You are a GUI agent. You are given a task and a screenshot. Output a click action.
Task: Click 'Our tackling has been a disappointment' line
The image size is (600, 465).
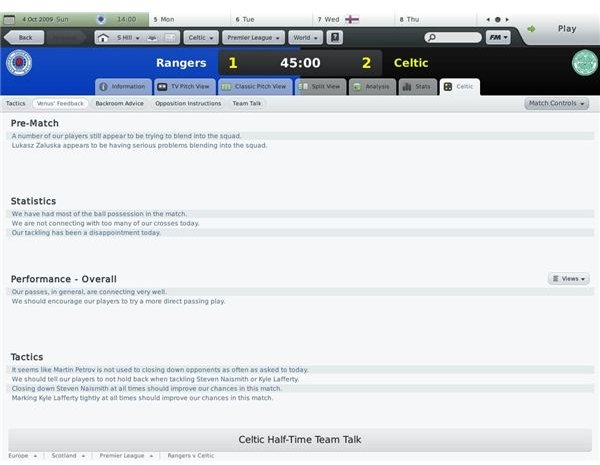click(x=300, y=233)
